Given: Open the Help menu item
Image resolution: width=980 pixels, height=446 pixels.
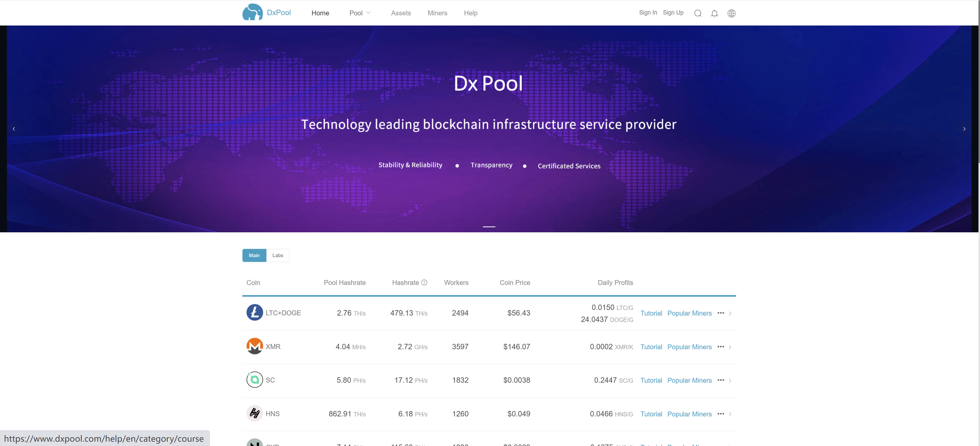Looking at the screenshot, I should 471,13.
